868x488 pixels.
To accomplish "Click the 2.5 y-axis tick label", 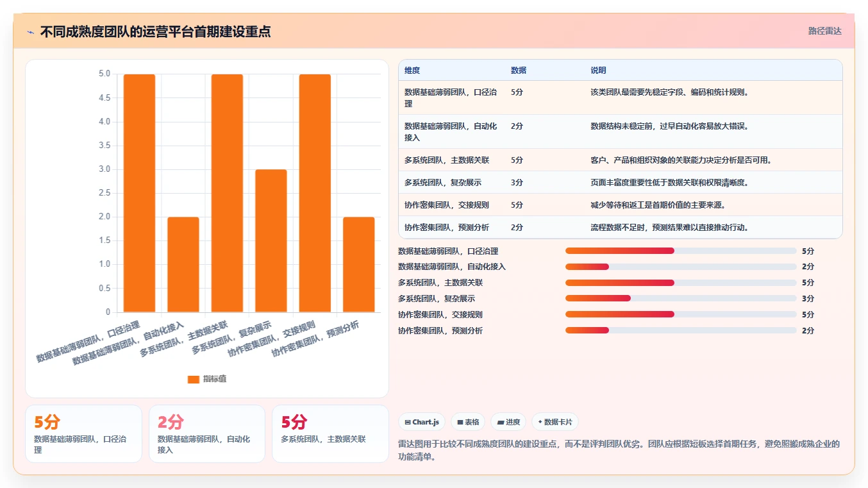I will (104, 193).
